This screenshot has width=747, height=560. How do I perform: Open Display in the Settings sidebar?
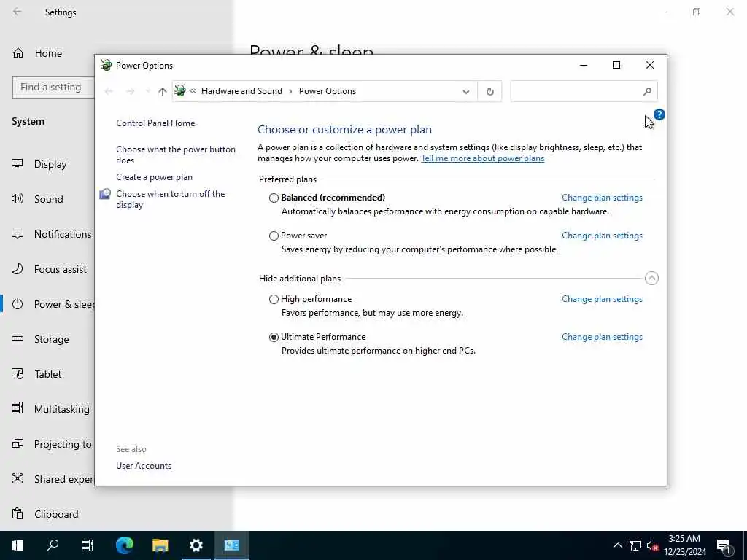[x=50, y=164]
